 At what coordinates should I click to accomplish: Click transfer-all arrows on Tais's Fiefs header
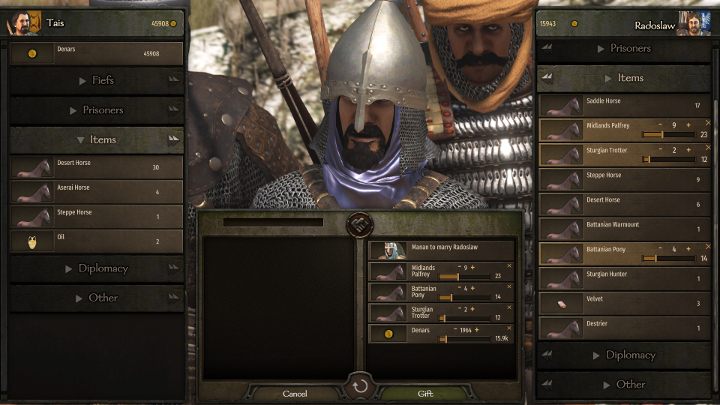pyautogui.click(x=173, y=79)
